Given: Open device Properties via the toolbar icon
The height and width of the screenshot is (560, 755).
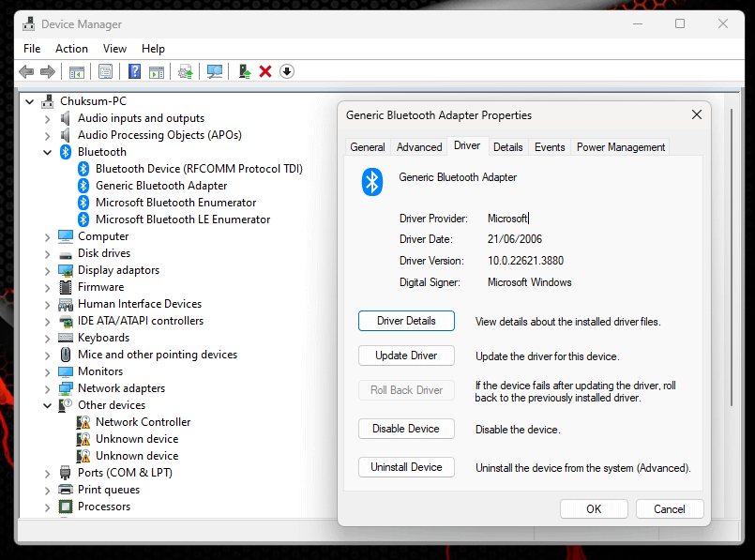Looking at the screenshot, I should (x=106, y=71).
